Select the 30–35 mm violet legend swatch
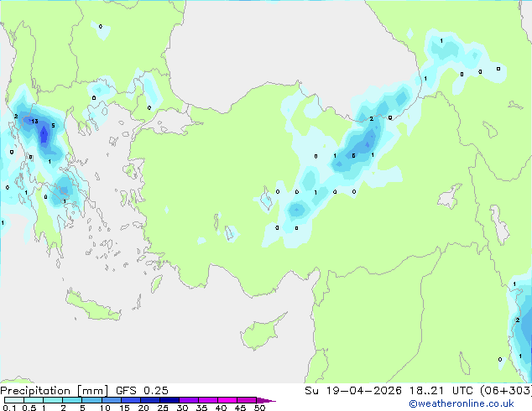The height and width of the screenshot is (411, 532). click(x=188, y=400)
